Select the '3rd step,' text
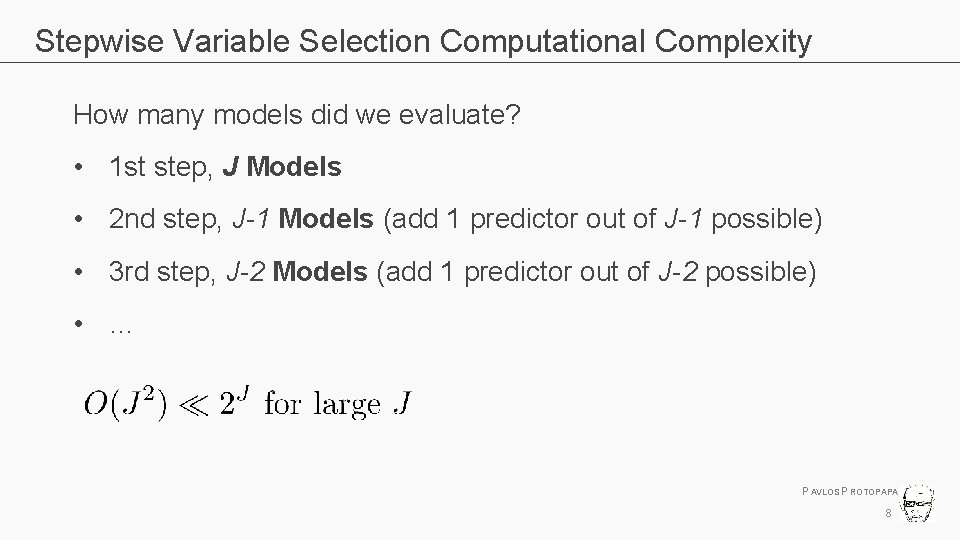960x540 pixels. 162,272
